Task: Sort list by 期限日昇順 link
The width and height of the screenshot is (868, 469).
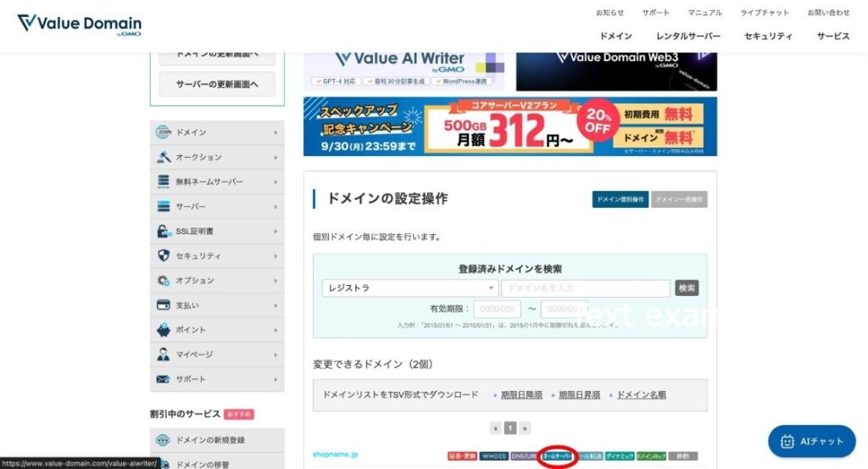Action: pyautogui.click(x=580, y=395)
